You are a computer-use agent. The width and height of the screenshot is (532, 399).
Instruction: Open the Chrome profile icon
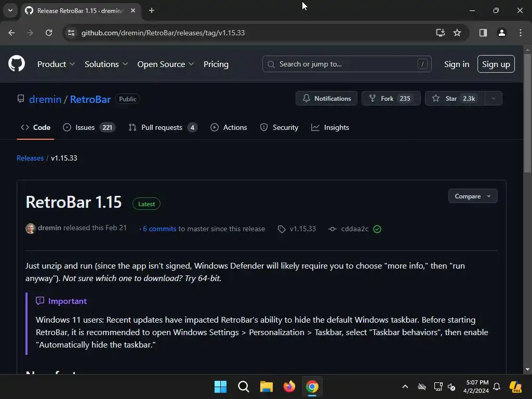(x=501, y=33)
